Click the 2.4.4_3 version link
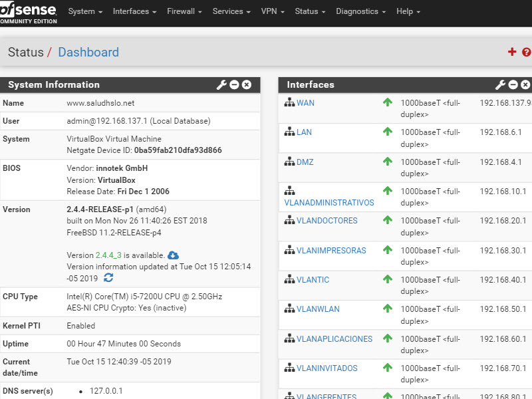 (108, 255)
